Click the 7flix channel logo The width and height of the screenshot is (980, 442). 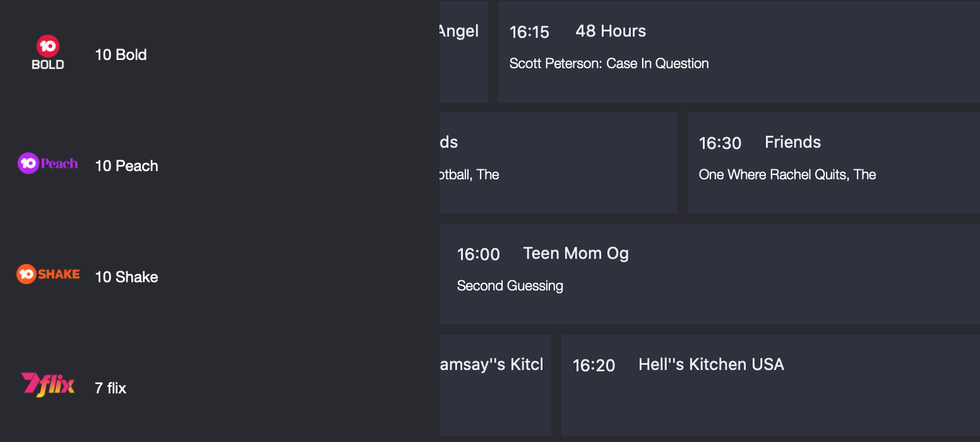(x=48, y=384)
